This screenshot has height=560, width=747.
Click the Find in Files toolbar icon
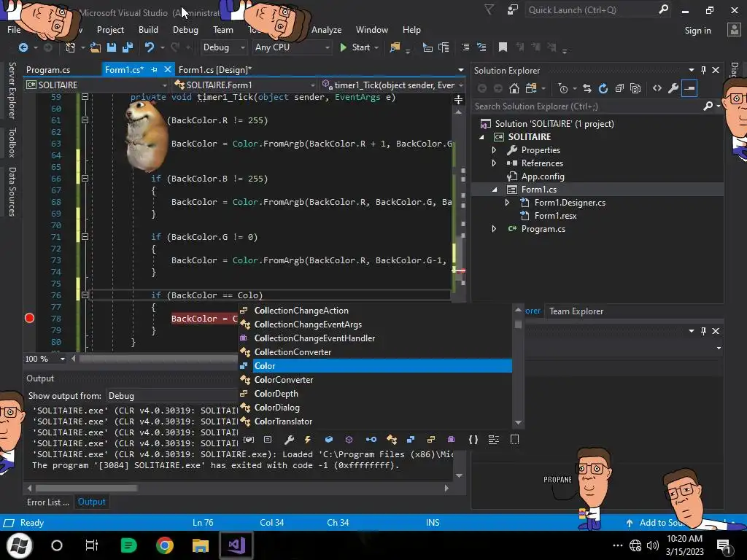(x=395, y=47)
